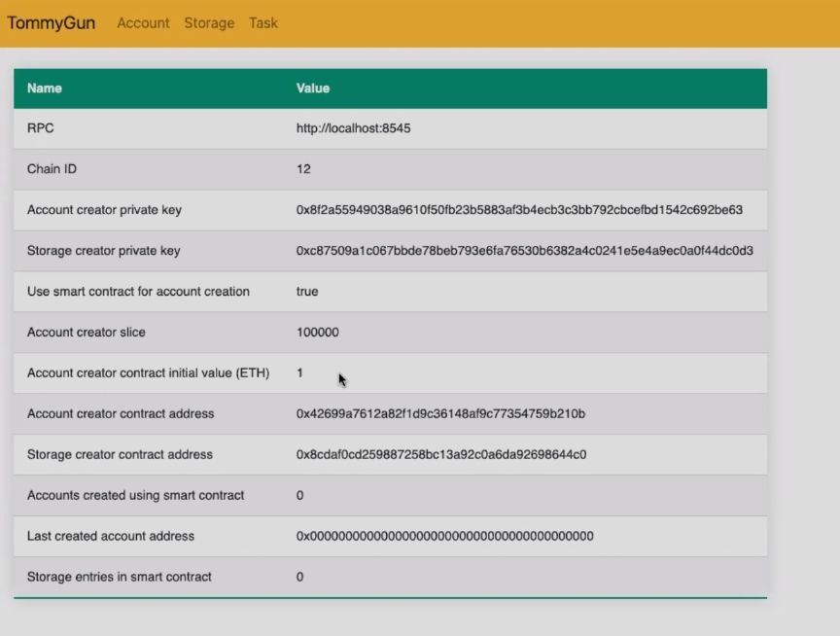Go to the Task navigation item
The height and width of the screenshot is (636, 840).
coord(263,23)
